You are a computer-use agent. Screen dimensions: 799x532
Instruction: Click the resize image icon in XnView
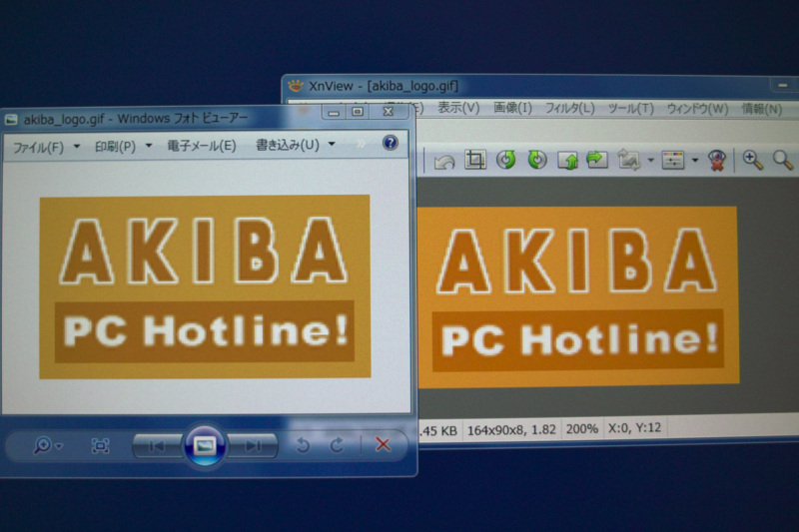point(629,160)
